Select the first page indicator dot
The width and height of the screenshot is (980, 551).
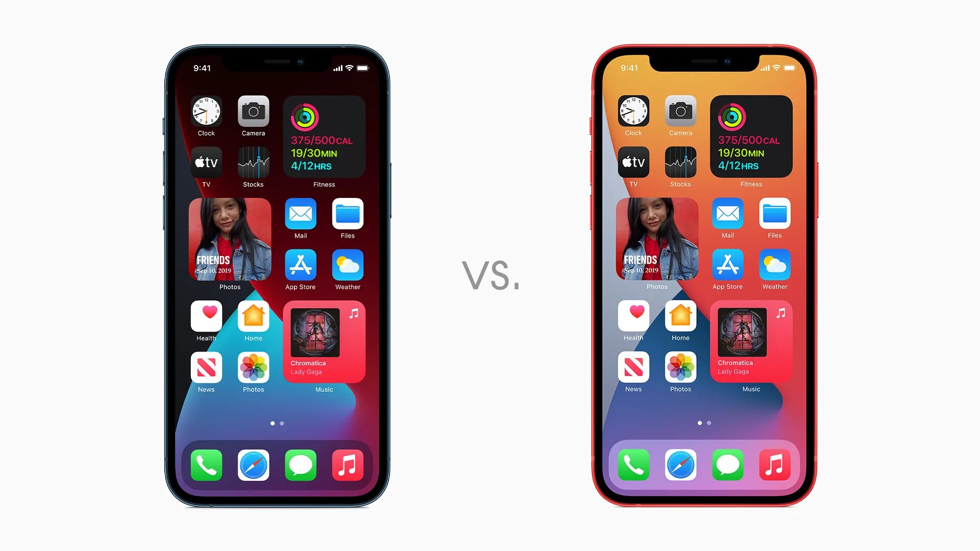(273, 422)
